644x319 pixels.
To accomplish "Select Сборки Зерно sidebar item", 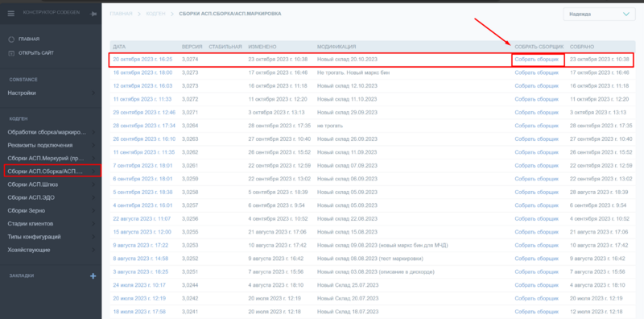I will [x=27, y=210].
